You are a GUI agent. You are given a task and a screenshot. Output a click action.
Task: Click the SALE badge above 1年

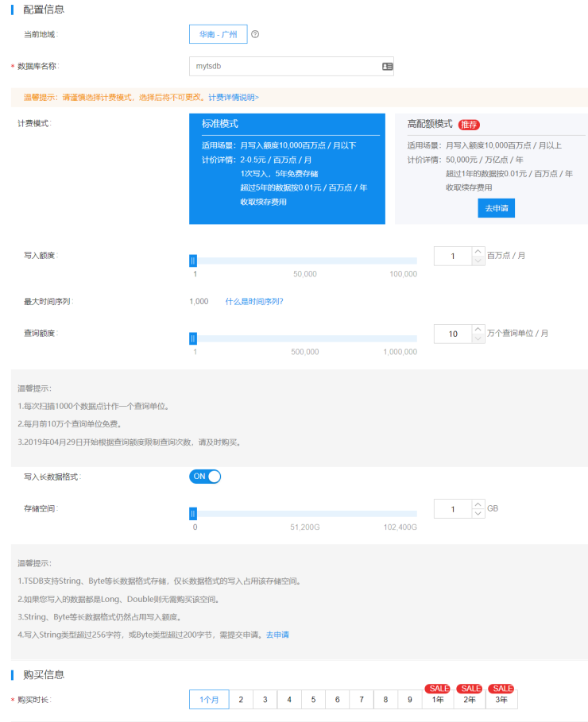437,689
